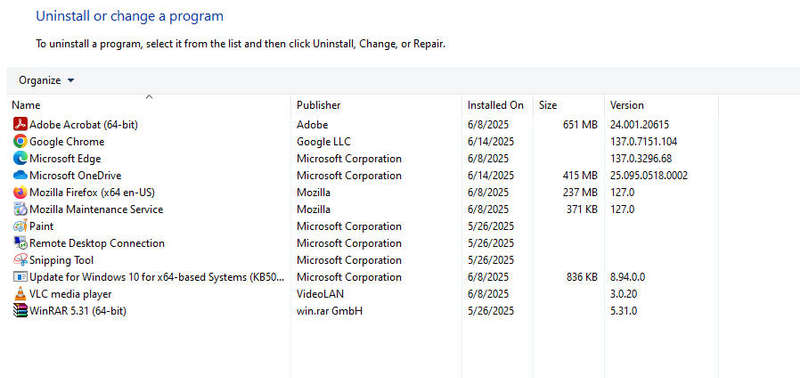
Task: Select WinRAR 5.31 (64-bit) entry name
Action: point(78,311)
